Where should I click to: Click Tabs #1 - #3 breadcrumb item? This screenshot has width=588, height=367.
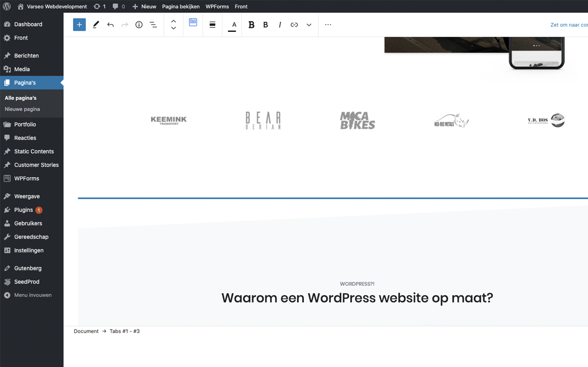tap(125, 331)
